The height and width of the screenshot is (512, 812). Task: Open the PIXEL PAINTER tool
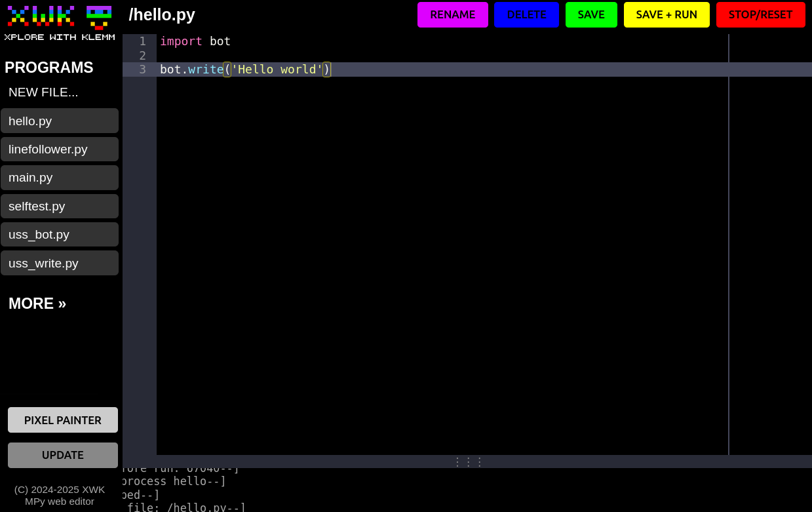click(63, 420)
